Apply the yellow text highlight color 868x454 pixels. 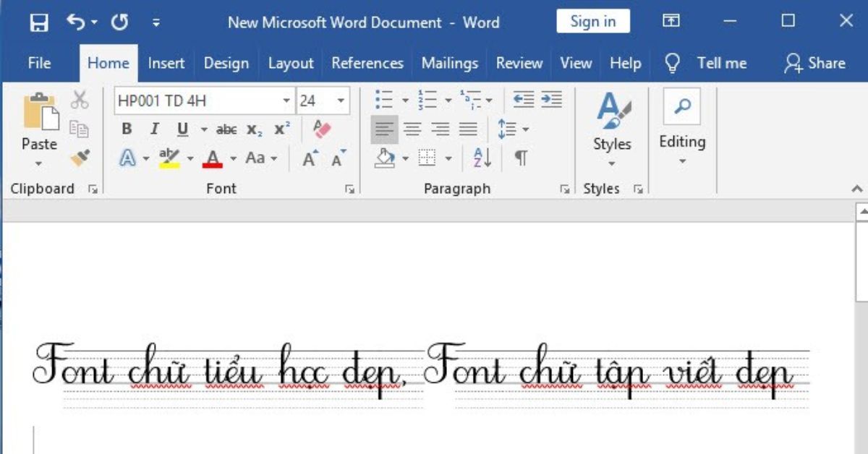[169, 158]
